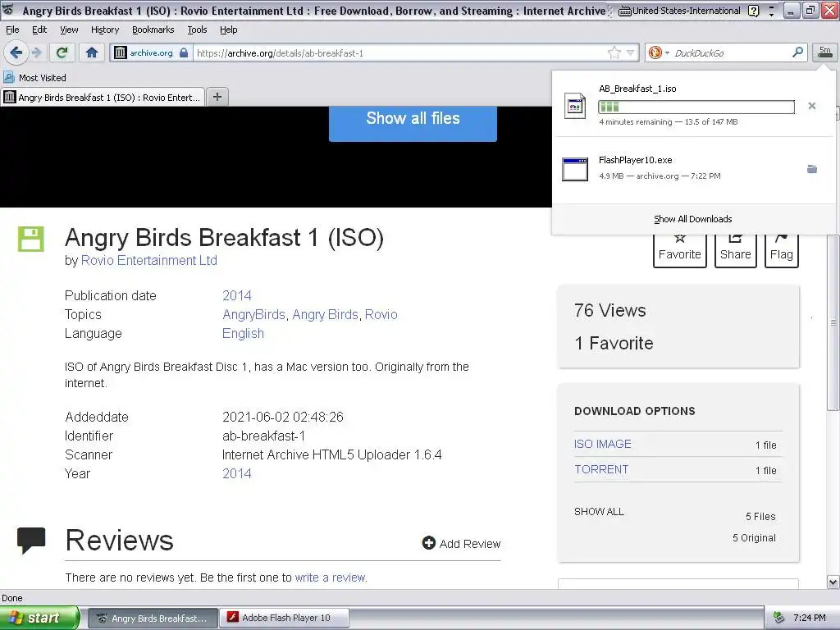Click the identifier value ab-breakfast-1
The height and width of the screenshot is (630, 840).
263,436
